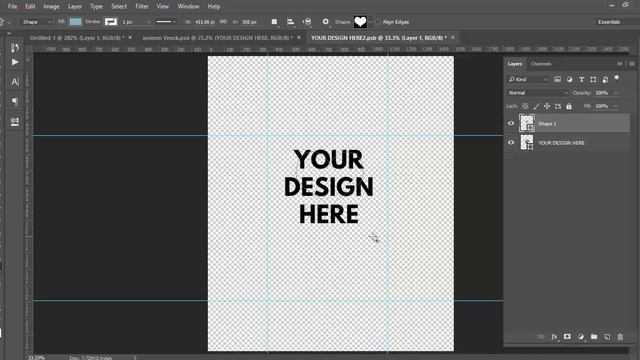Open the Help menu
Viewport: 640px width, 360px height.
click(x=214, y=6)
